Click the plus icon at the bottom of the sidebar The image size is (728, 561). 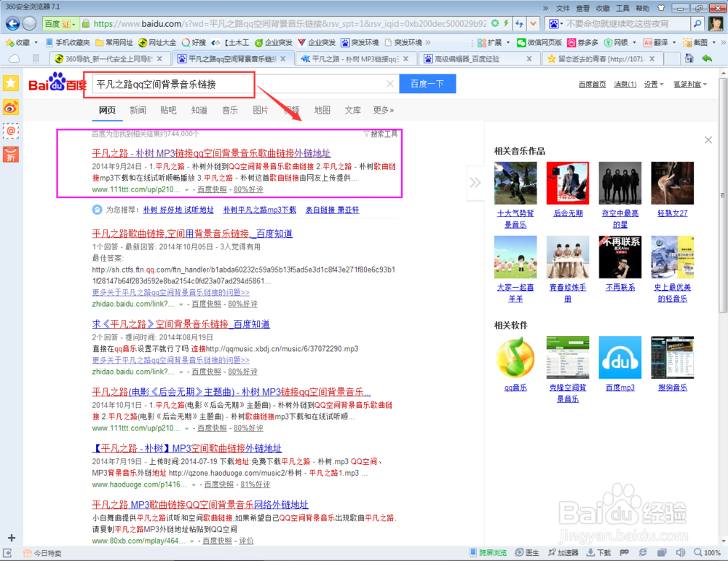(x=12, y=538)
